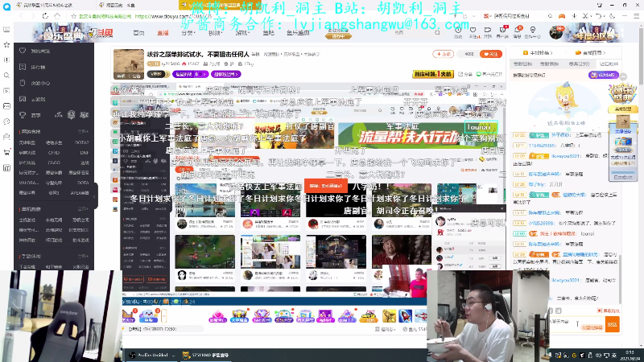The height and width of the screenshot is (362, 644).
Task: Open followed channels heart icon in header
Action: click(473, 31)
